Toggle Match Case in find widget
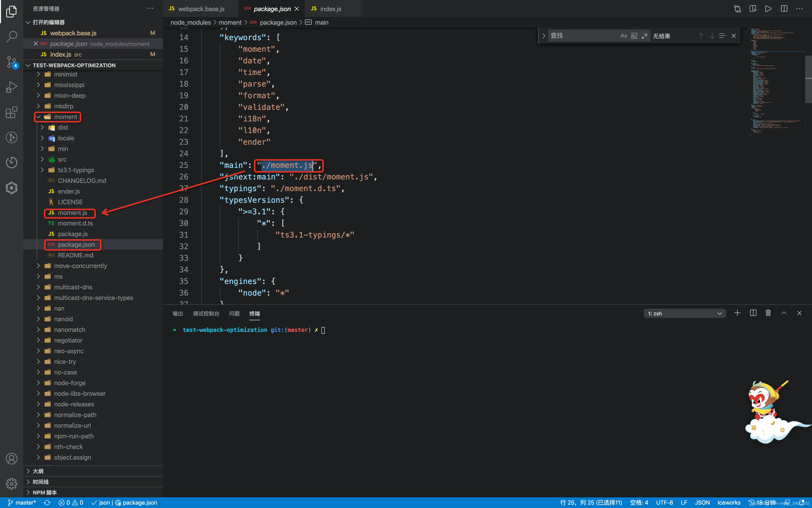 (x=623, y=36)
